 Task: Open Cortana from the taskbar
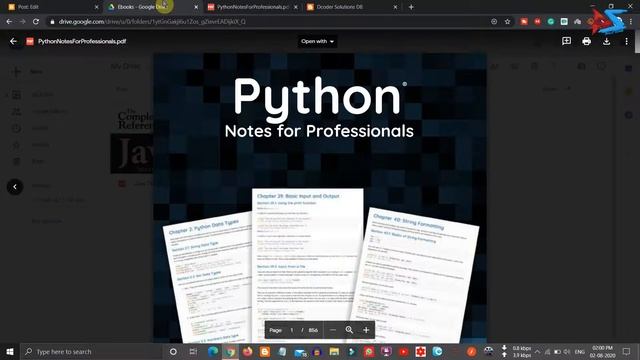(x=173, y=351)
